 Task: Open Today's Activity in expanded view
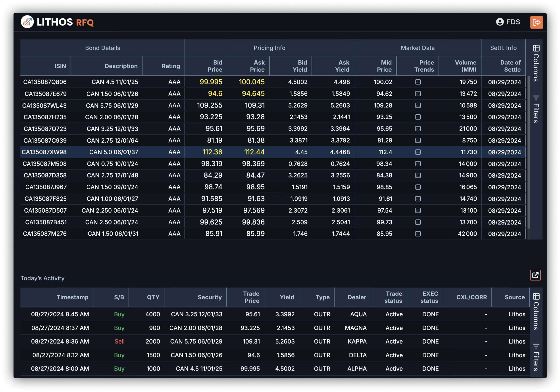[x=536, y=275]
